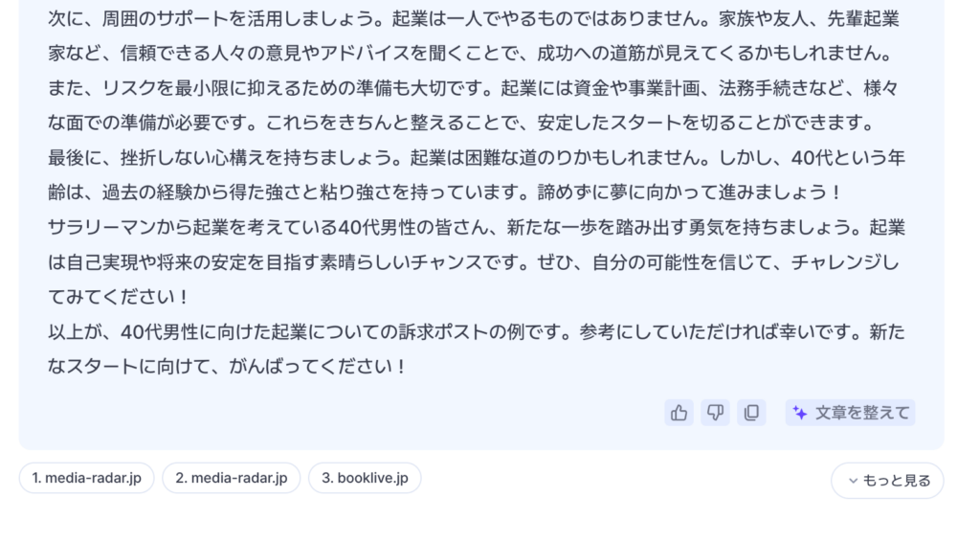The width and height of the screenshot is (980, 542).
Task: Click the sparkle icon beside 文章を整えて
Action: (800, 413)
